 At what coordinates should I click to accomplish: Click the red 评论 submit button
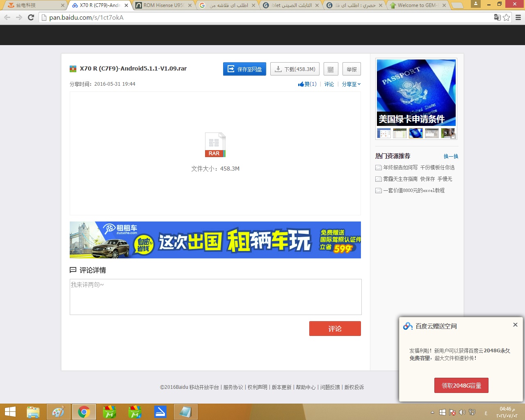335,329
